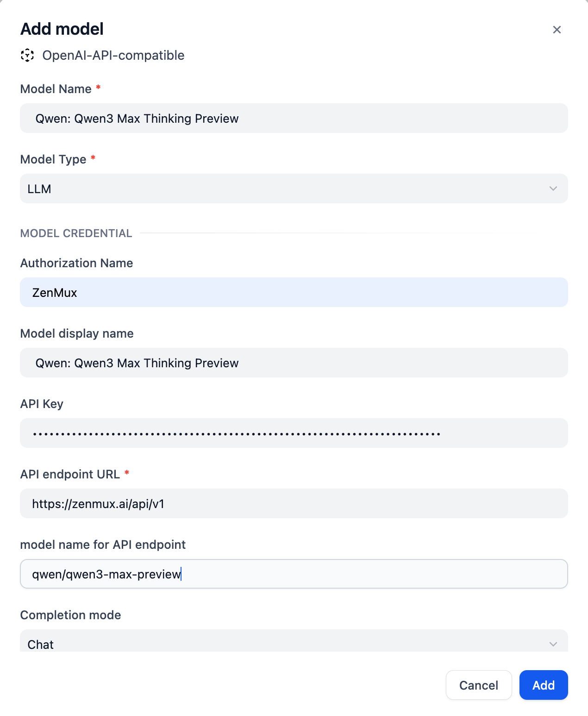
Task: Click the Add model dialog title
Action: (62, 29)
